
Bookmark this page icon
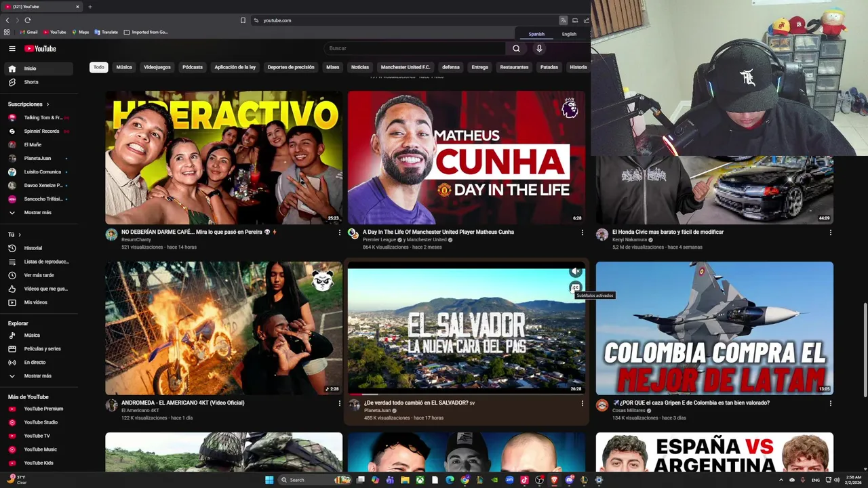point(243,20)
